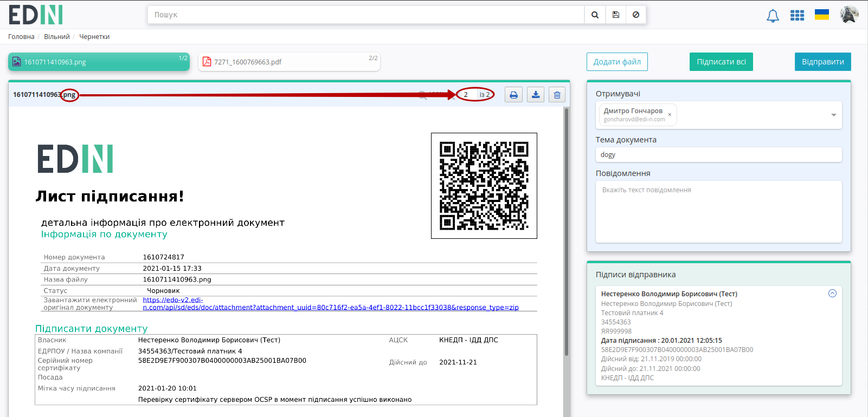Open the electronic original download link
Viewport: 868px width, 417px height.
(331, 304)
